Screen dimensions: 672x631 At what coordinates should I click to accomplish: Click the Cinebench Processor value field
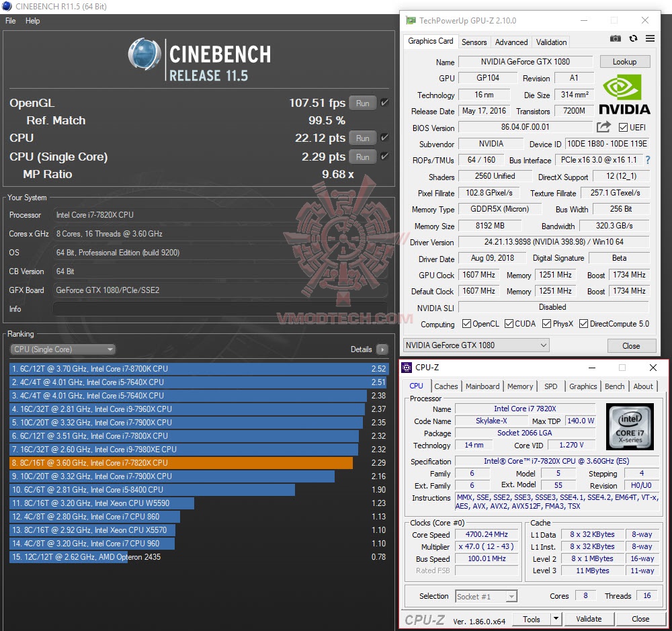[x=220, y=215]
